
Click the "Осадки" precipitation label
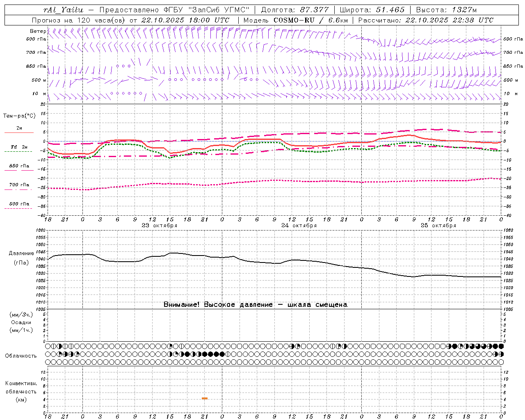coord(21,322)
